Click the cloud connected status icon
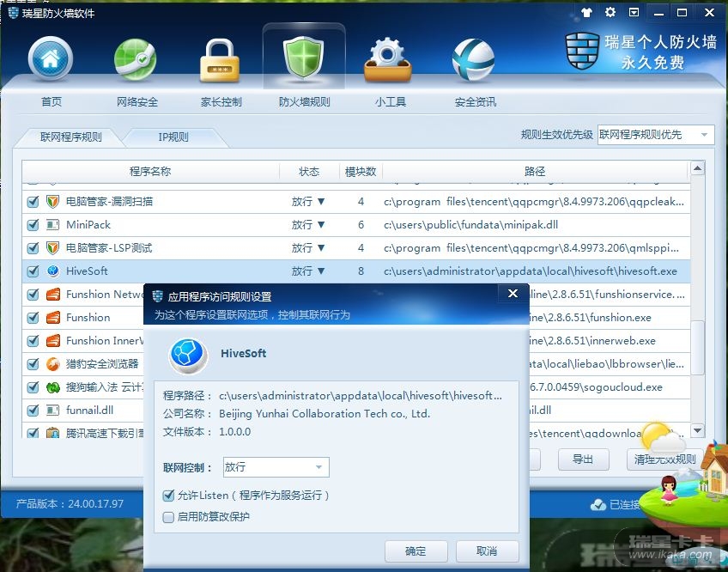 (598, 505)
